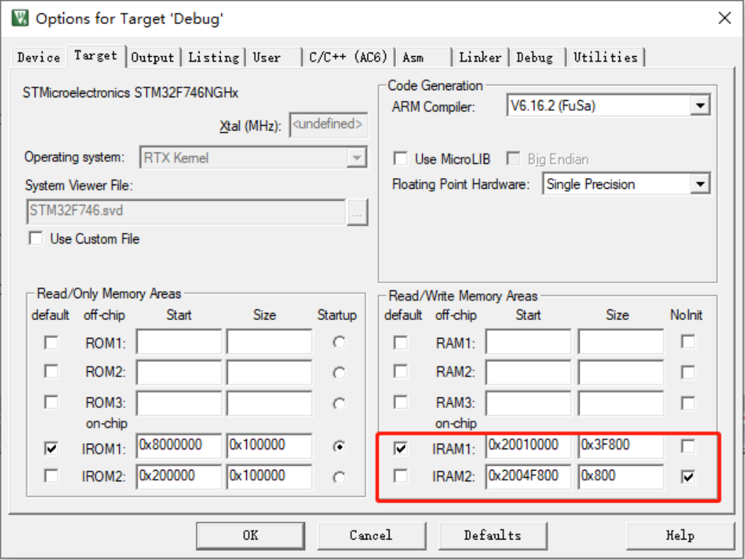This screenshot has height=560, width=745.
Task: Expand the Floating Point Hardware dropdown
Action: [x=700, y=185]
